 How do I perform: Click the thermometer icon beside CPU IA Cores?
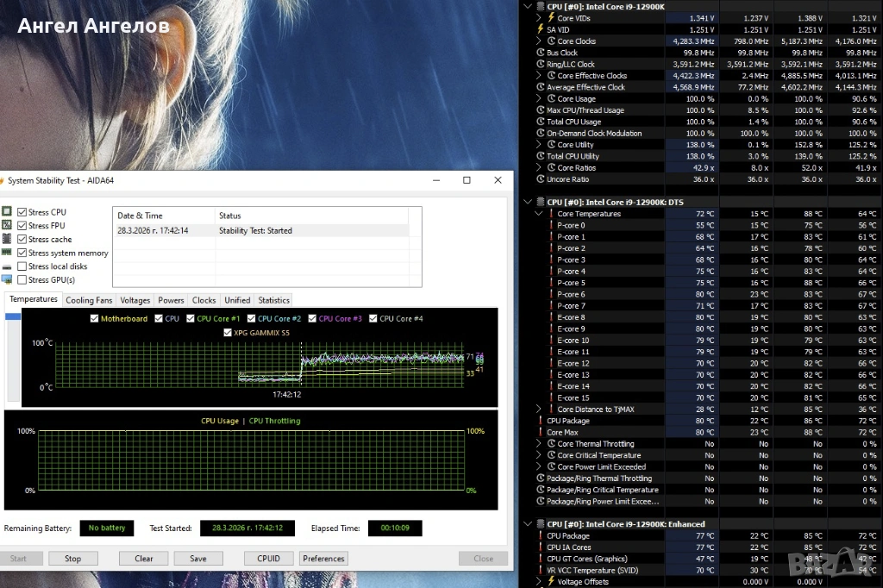[x=540, y=547]
